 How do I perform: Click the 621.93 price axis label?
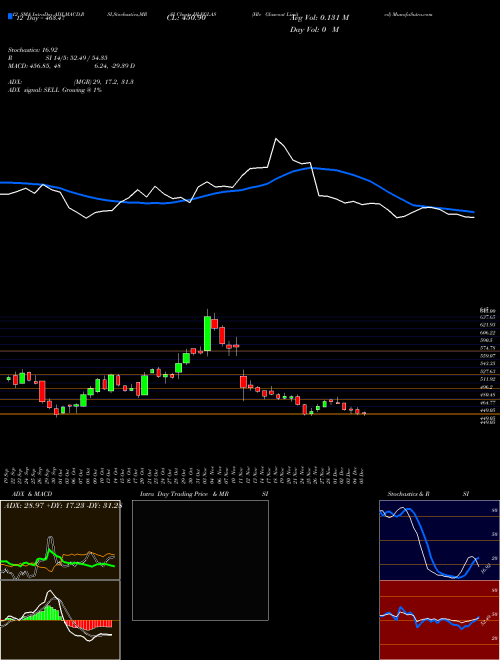click(x=488, y=325)
